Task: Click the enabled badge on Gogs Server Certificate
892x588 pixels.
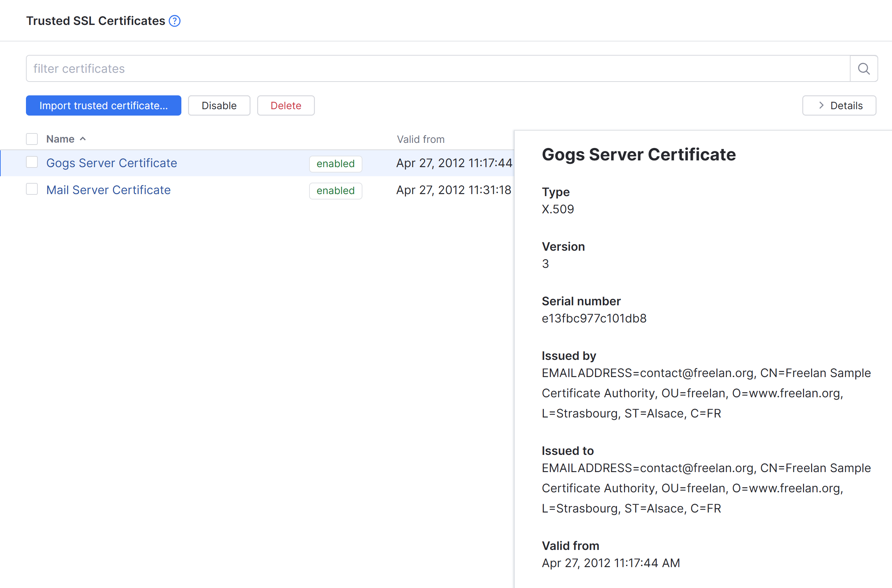Action: (x=335, y=163)
